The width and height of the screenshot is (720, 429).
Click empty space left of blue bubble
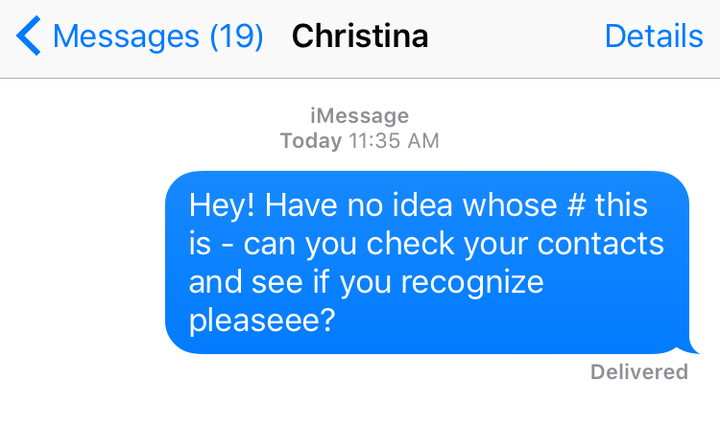(x=80, y=262)
